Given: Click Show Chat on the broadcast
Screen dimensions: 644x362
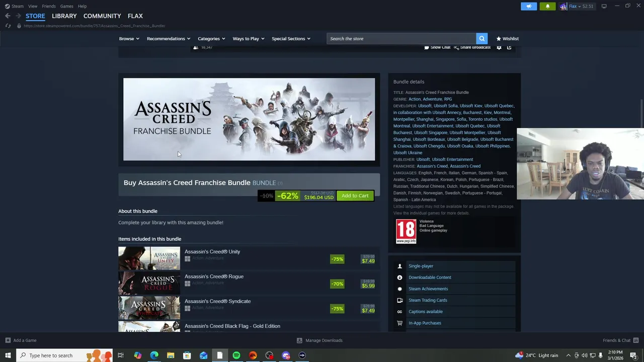Looking at the screenshot, I should click(437, 47).
